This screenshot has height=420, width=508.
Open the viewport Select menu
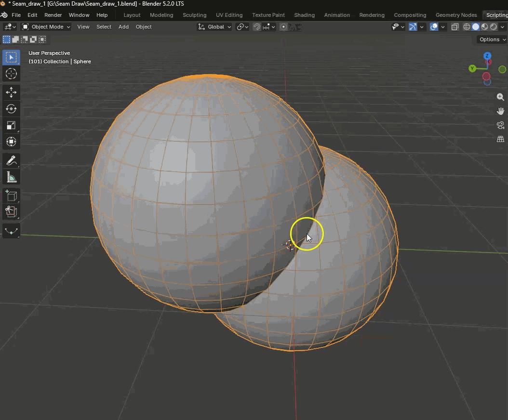pos(104,27)
